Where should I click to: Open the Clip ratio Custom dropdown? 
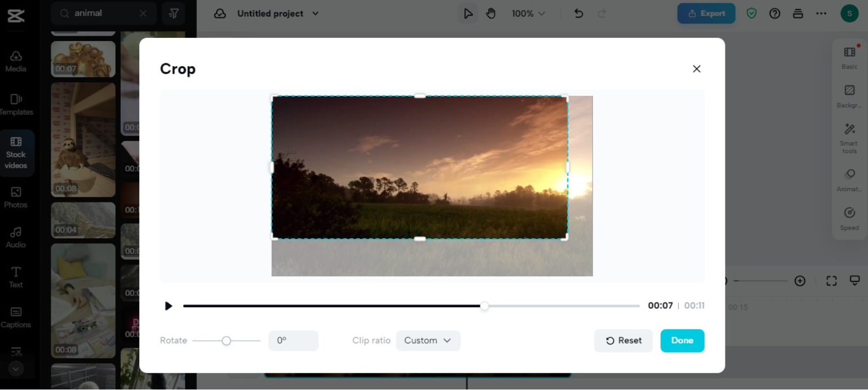(428, 341)
